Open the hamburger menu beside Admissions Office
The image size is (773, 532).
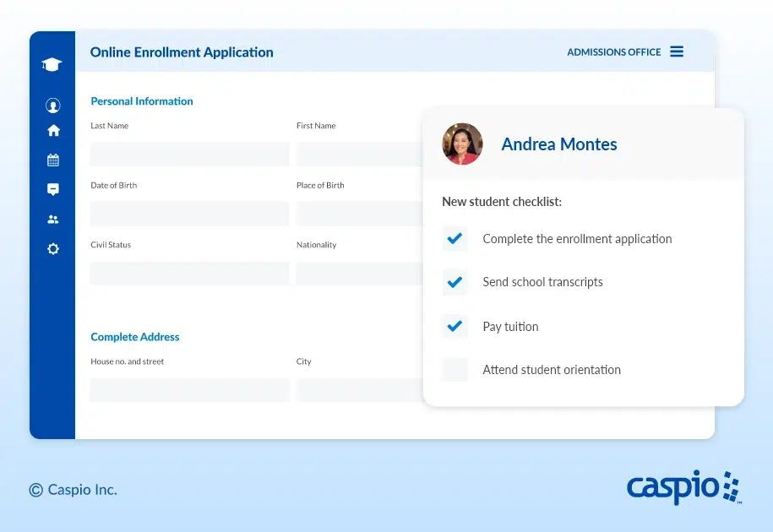pyautogui.click(x=677, y=52)
